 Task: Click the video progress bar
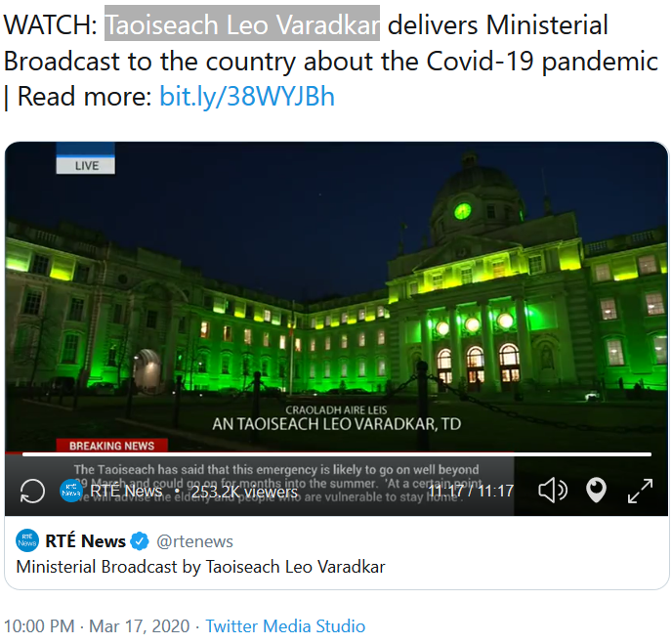(337, 454)
